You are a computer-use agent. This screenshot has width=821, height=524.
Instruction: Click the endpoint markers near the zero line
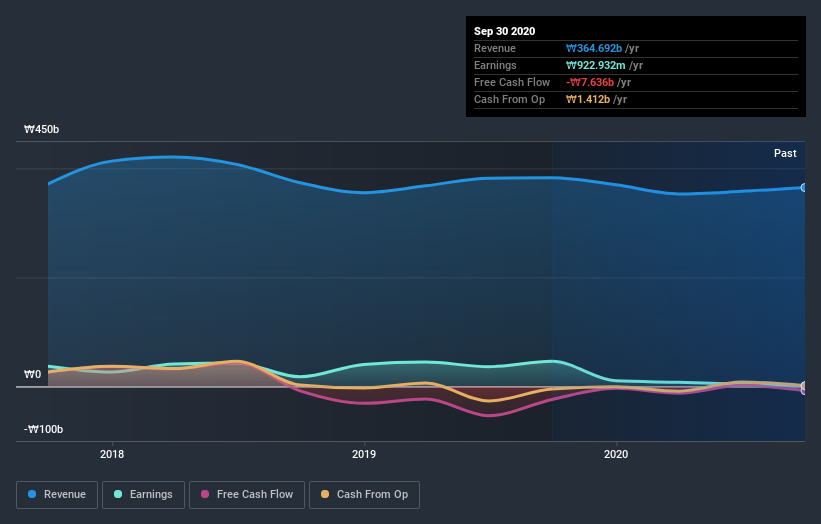[804, 388]
